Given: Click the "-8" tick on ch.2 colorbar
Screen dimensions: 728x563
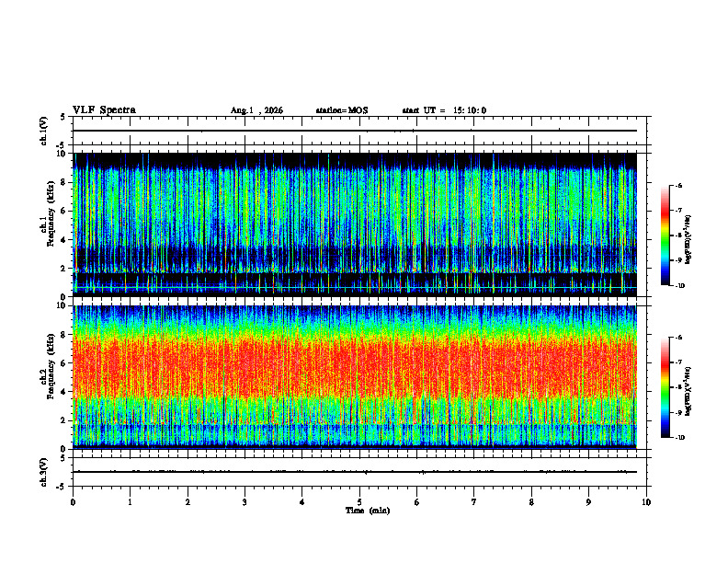Looking at the screenshot, I should pos(678,387).
